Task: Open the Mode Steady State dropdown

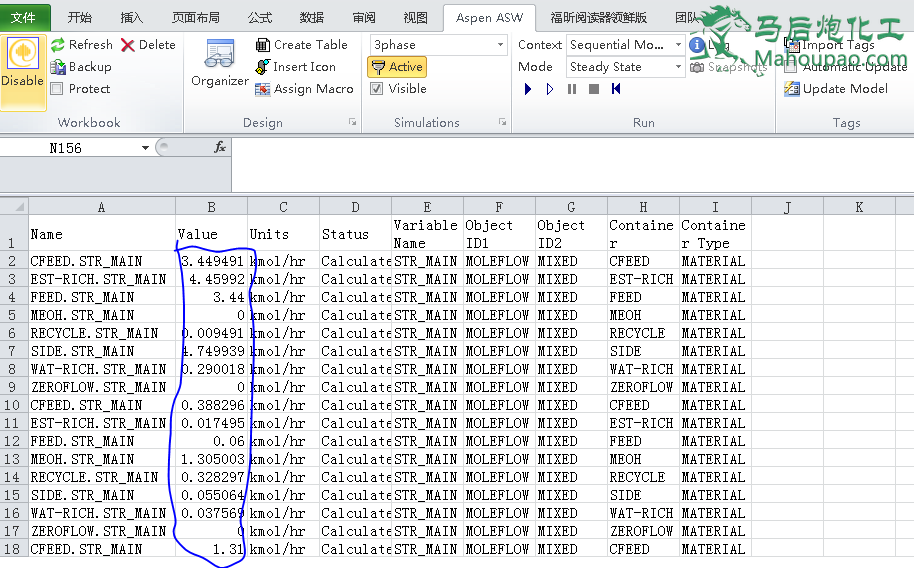Action: pyautogui.click(x=679, y=67)
